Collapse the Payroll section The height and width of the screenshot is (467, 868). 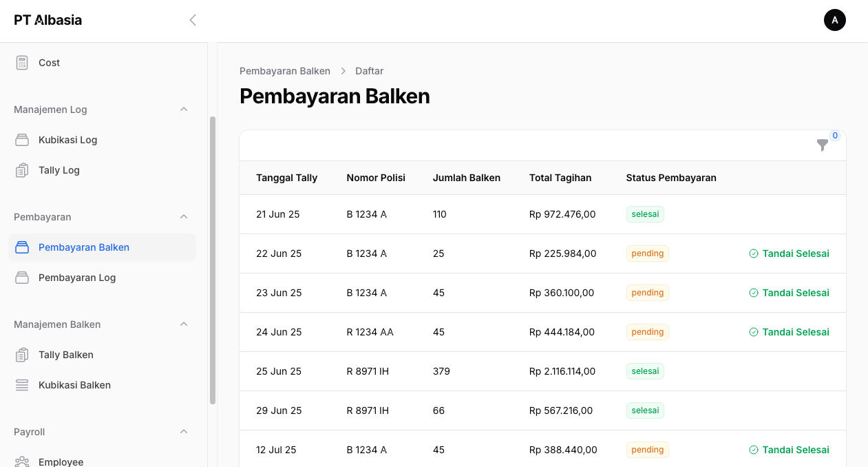pos(184,432)
